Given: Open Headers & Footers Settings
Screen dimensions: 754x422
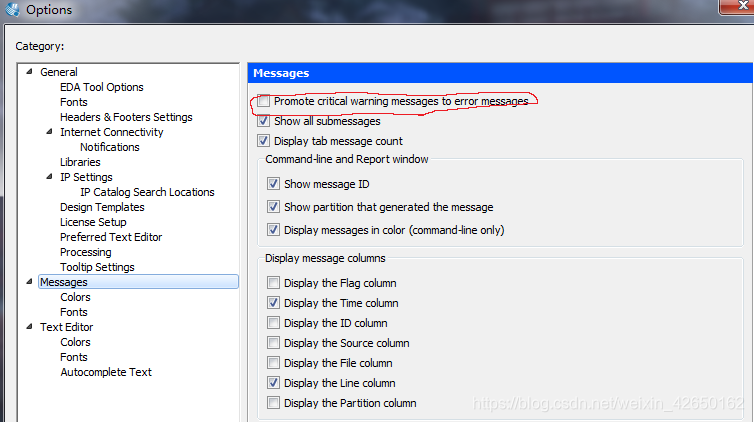Looking at the screenshot, I should pyautogui.click(x=126, y=117).
